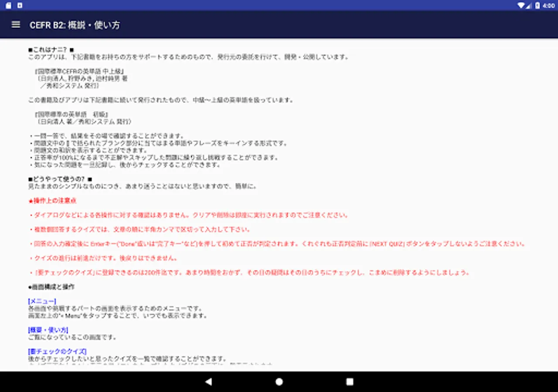Tap the SD card notification icon
Viewport: 558px width, 392px height.
coord(8,5)
